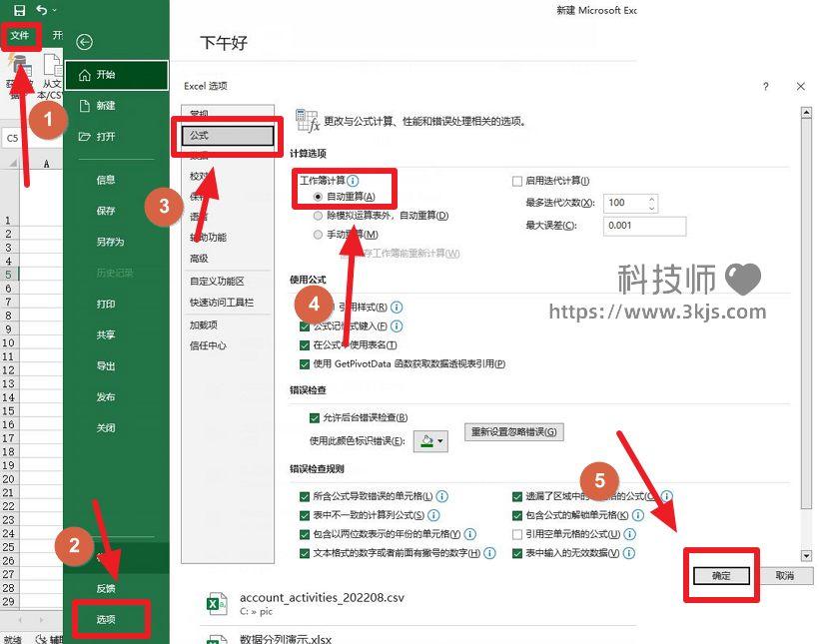Enable 启用迭代计算 checkbox
The height and width of the screenshot is (644, 819).
517,181
